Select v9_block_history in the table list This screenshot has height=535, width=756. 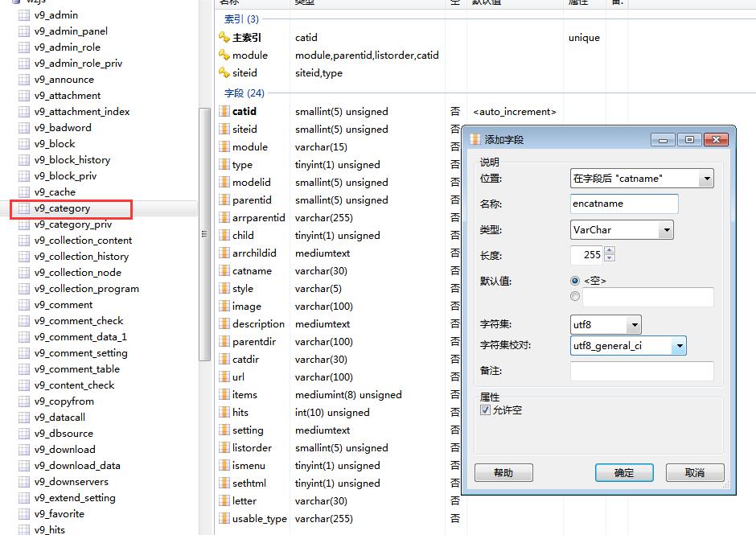pos(72,160)
